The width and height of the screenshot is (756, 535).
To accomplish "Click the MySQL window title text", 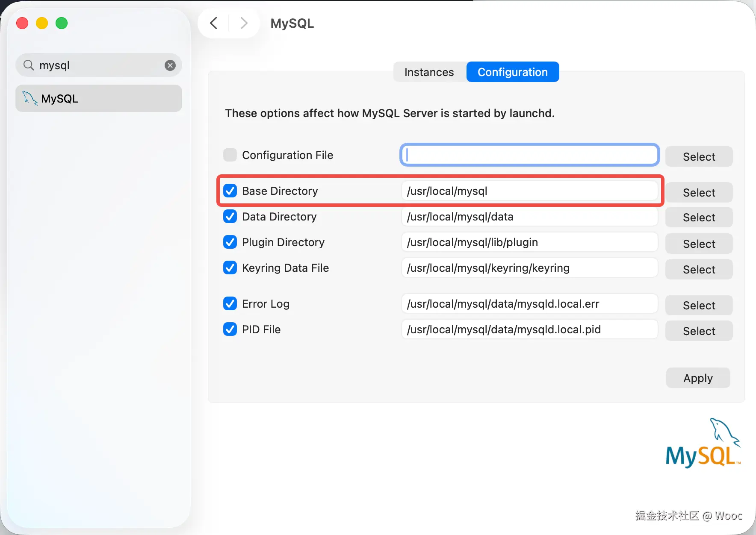I will (x=292, y=23).
